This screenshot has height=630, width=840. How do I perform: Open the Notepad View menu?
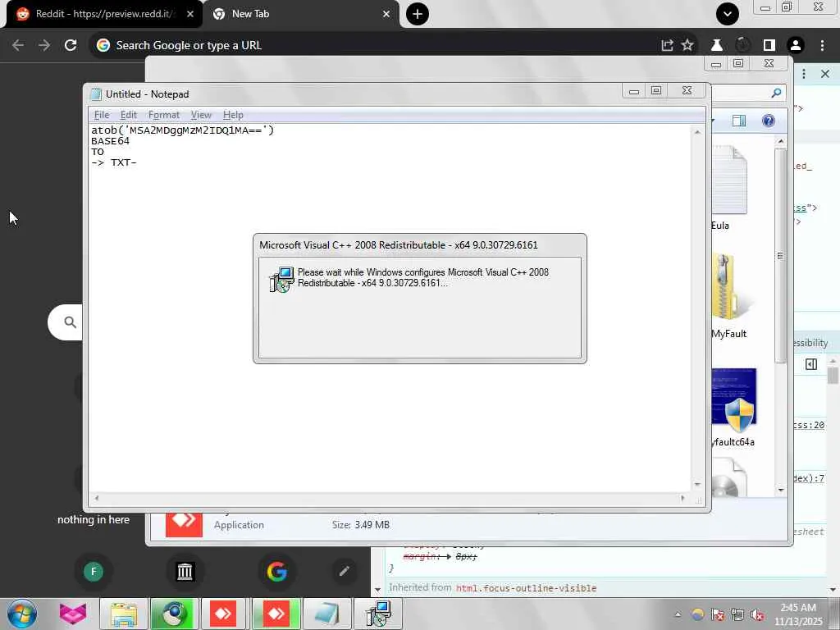click(x=201, y=115)
